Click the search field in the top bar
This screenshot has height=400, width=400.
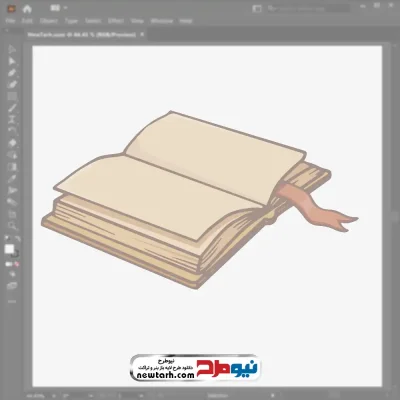[x=308, y=9]
